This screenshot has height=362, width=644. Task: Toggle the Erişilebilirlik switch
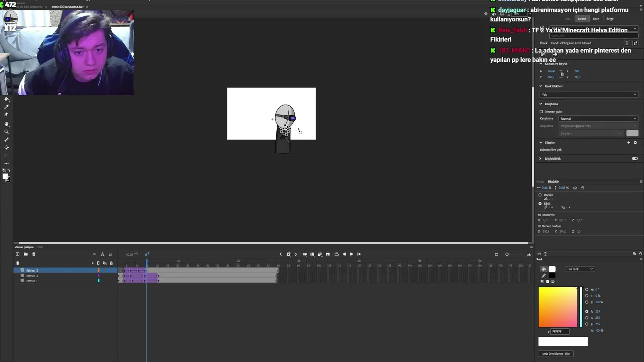pos(635,159)
